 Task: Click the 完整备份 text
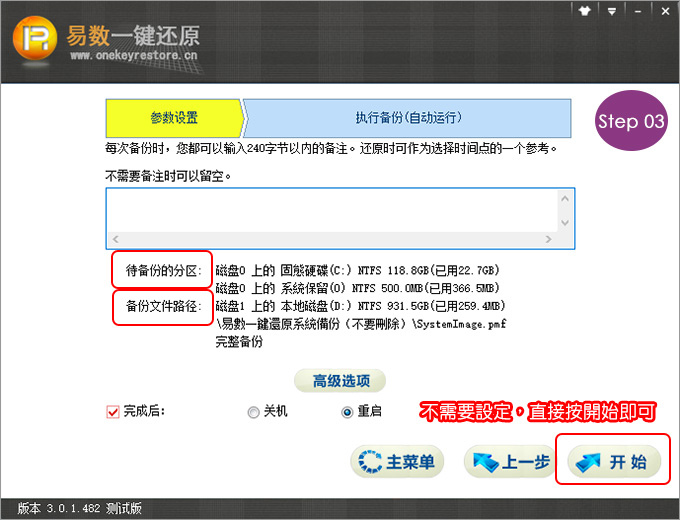[239, 341]
